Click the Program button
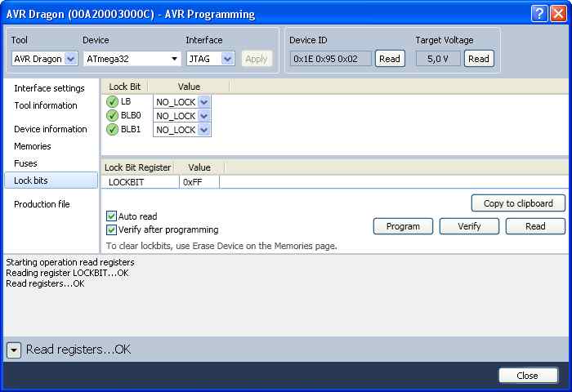Screen dimensions: 572x392 coord(403,226)
